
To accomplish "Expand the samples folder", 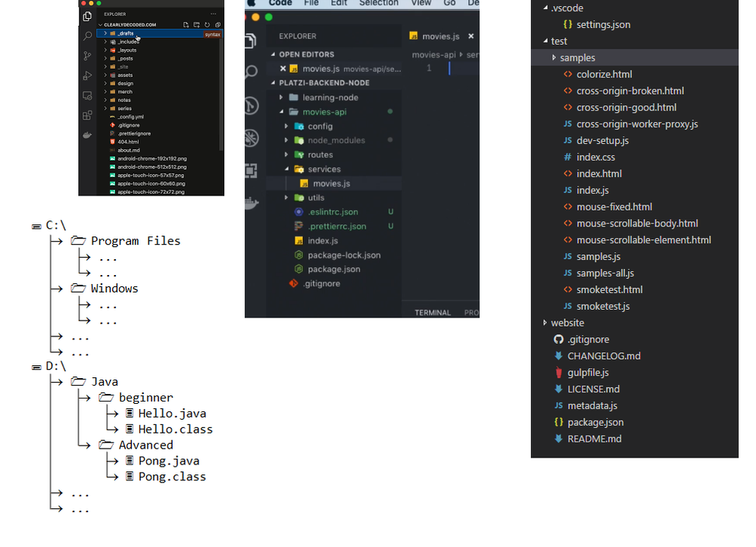I will tap(554, 58).
